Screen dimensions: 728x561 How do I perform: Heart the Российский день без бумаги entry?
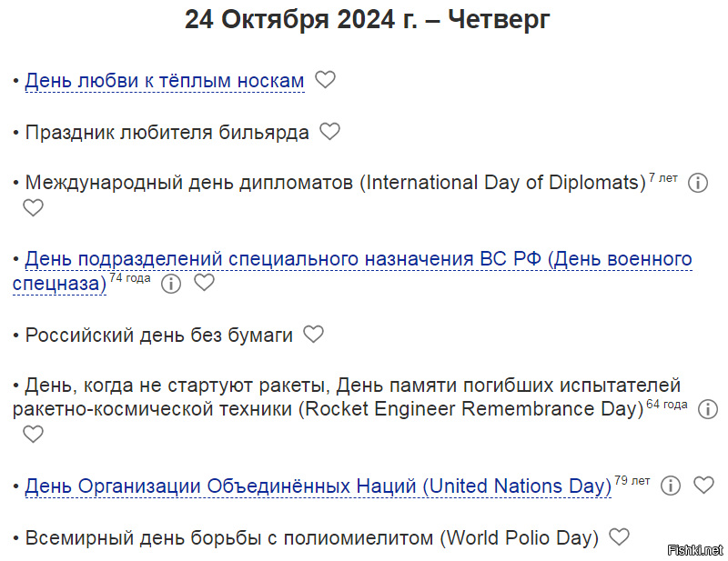(313, 334)
